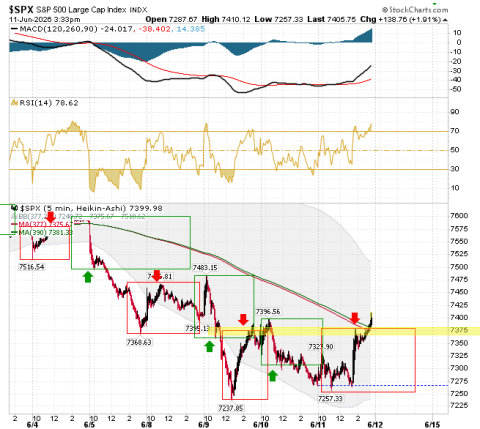Click the 7400 price axis label

(x=459, y=318)
